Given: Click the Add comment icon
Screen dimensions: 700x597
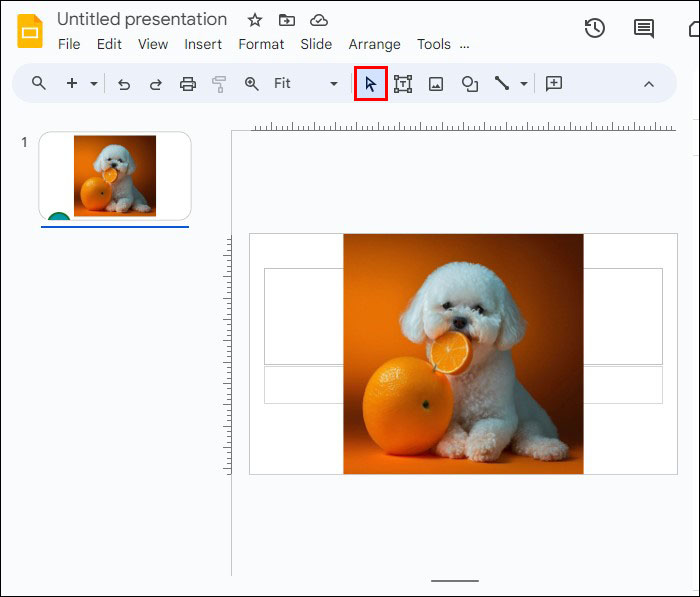Looking at the screenshot, I should [x=554, y=84].
